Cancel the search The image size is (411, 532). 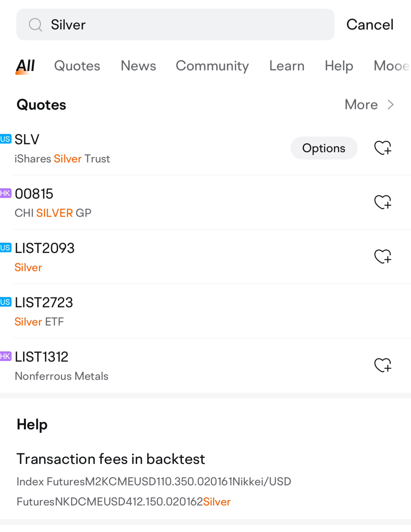pyautogui.click(x=370, y=25)
